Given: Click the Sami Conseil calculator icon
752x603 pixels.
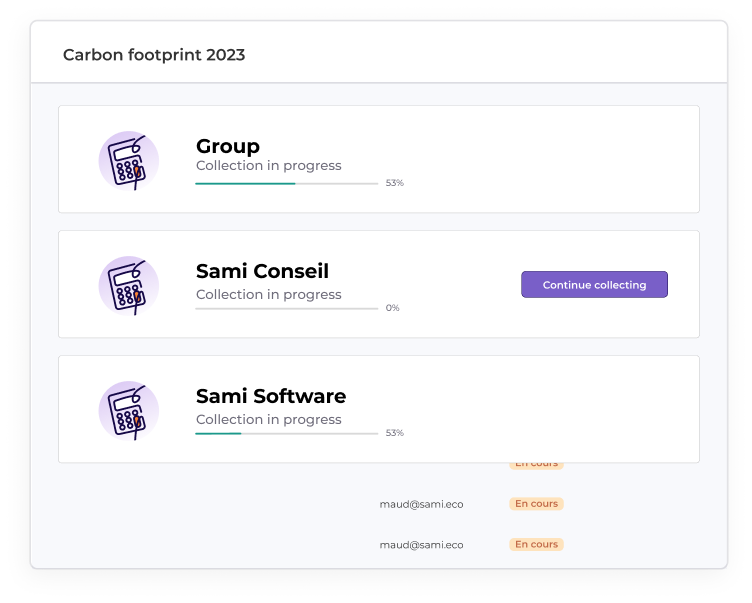Looking at the screenshot, I should [129, 286].
